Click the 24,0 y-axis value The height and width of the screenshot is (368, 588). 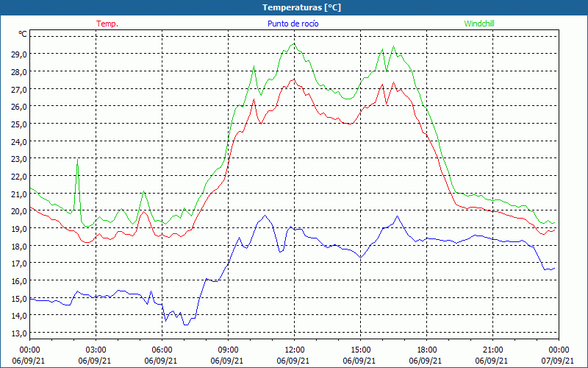[19, 141]
